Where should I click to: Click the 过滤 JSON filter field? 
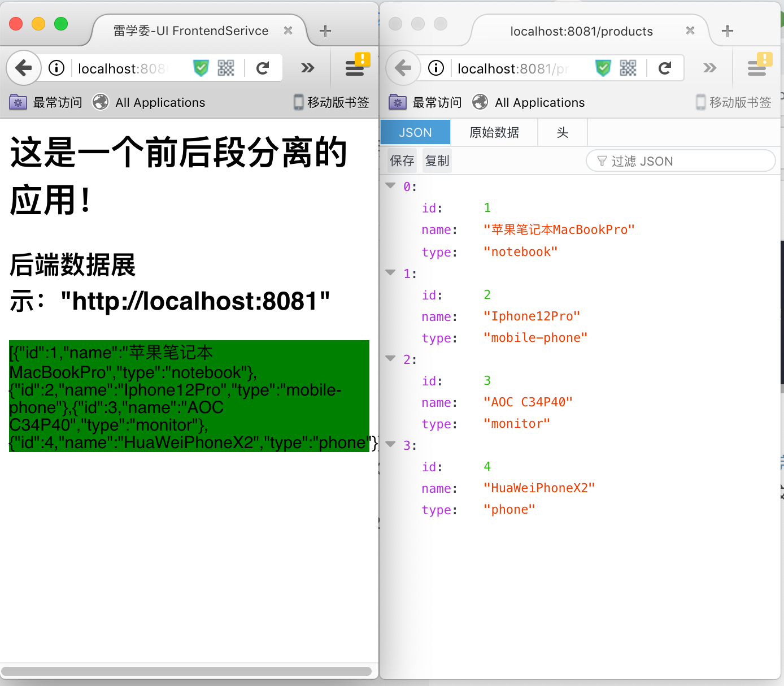point(681,160)
